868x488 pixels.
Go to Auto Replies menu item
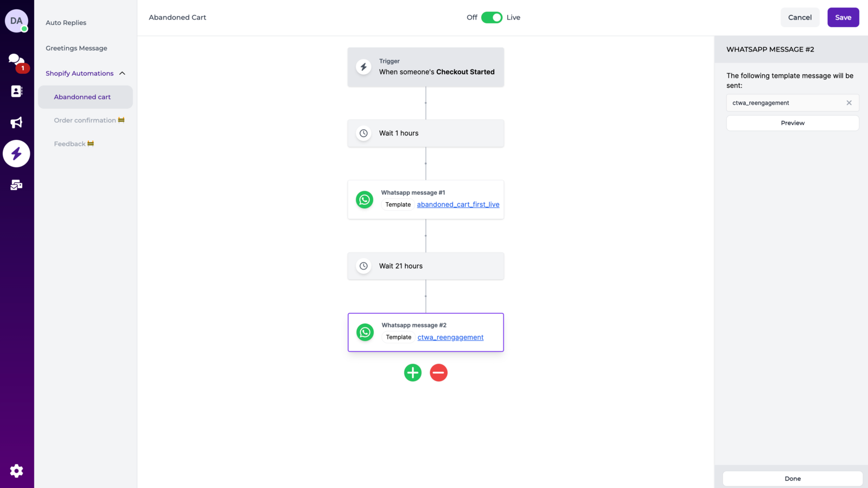(x=66, y=23)
